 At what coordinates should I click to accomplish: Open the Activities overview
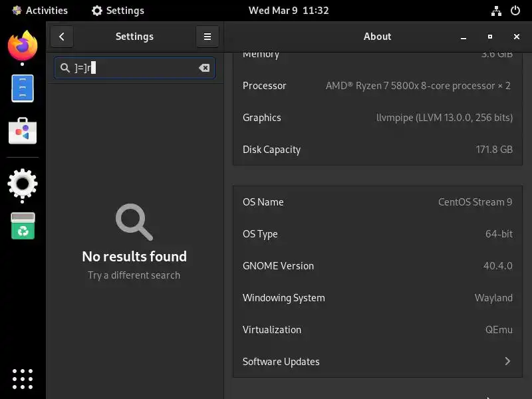(x=40, y=11)
